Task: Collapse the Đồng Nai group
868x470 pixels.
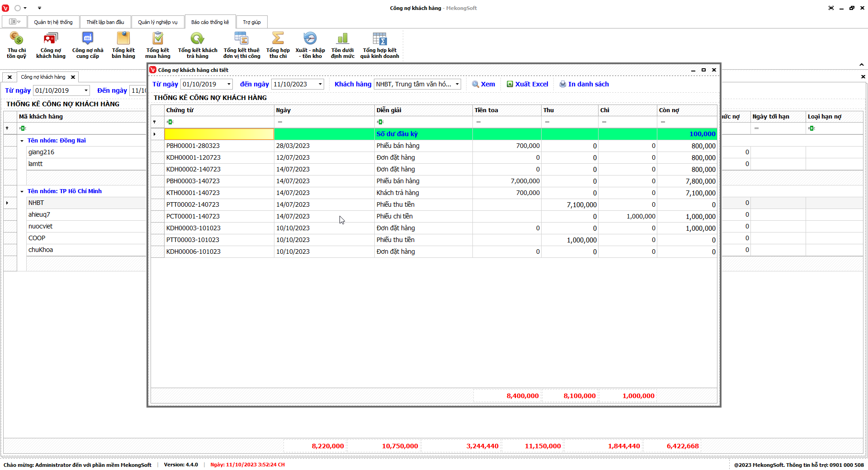Action: (22, 141)
